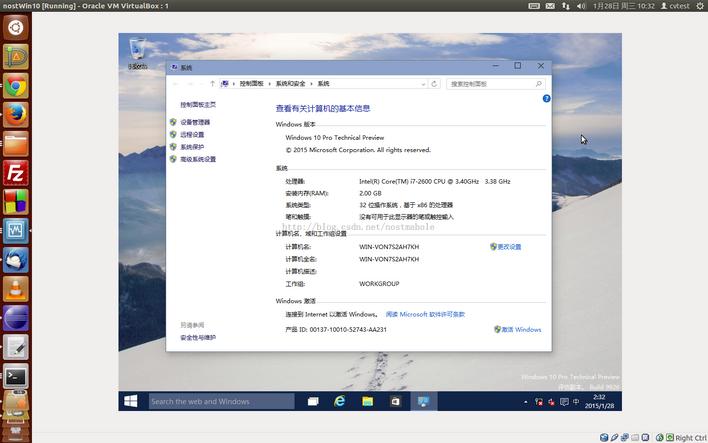The width and height of the screenshot is (708, 443).
Task: Select 控制面板 in the breadcrumb path
Action: point(252,84)
